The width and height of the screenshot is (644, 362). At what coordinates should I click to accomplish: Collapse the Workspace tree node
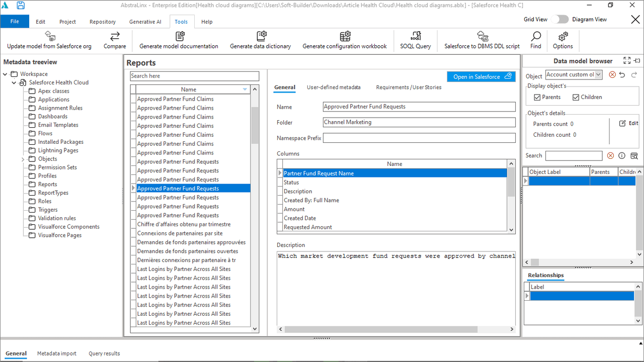pos(6,74)
